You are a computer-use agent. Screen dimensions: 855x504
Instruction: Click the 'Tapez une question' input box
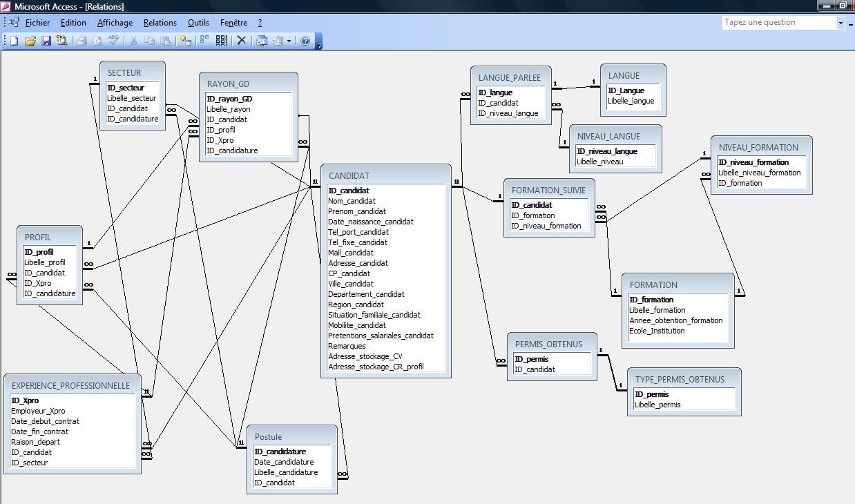[x=779, y=22]
